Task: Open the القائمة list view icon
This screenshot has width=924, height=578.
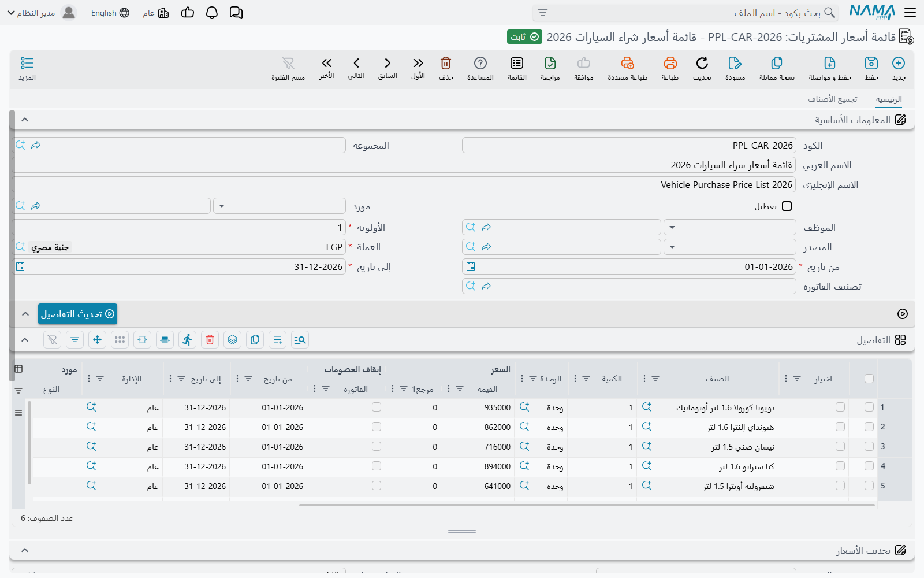Action: (517, 63)
